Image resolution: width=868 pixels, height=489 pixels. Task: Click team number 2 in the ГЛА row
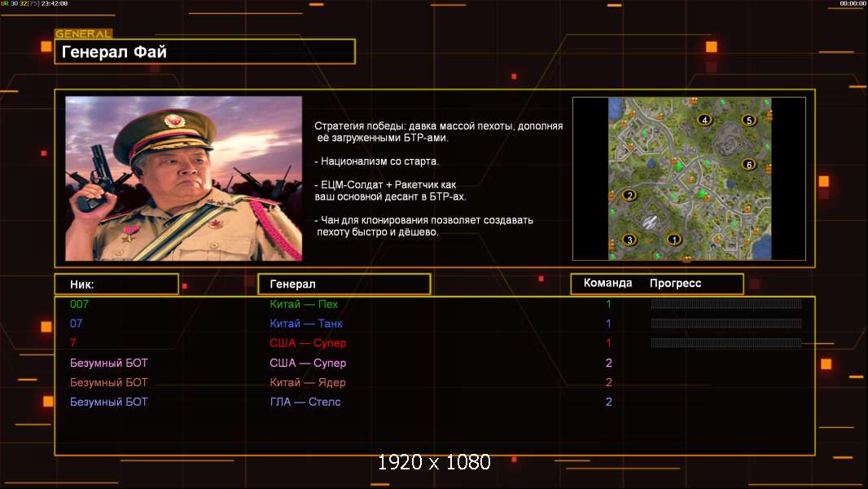tap(608, 402)
